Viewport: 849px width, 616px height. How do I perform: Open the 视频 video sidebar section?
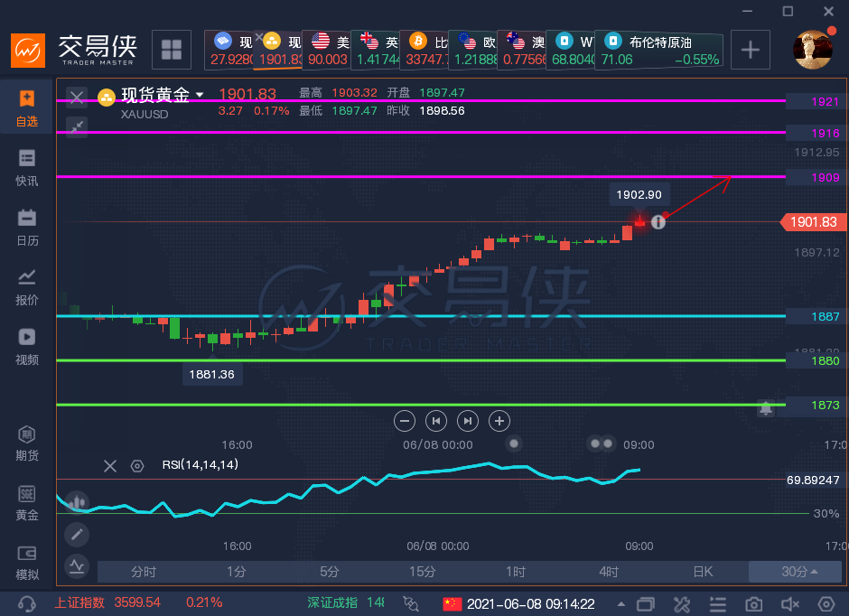point(26,347)
